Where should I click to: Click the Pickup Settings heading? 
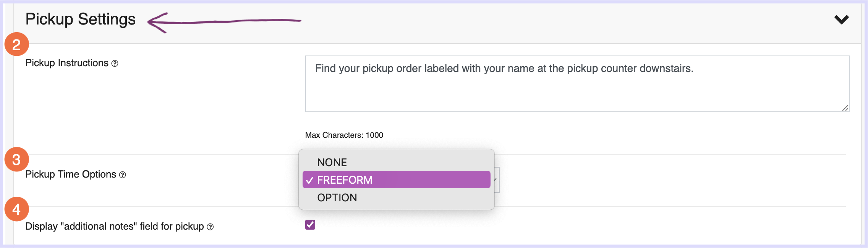pos(81,19)
